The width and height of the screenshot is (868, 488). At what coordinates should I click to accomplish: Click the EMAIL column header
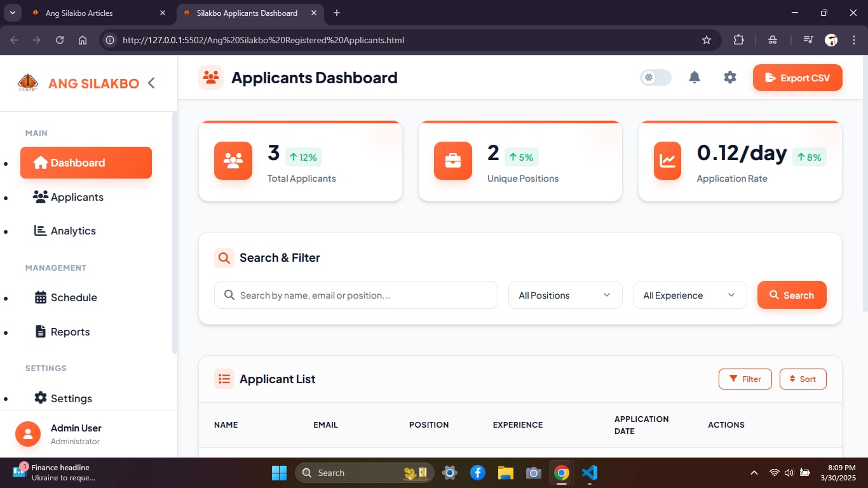pos(325,424)
